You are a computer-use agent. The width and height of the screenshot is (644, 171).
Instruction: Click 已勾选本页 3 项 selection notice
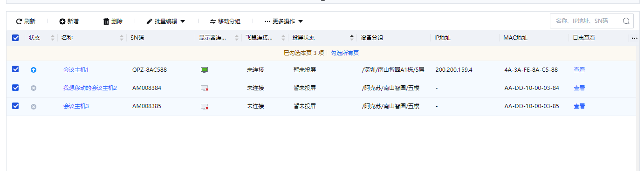[x=303, y=53]
